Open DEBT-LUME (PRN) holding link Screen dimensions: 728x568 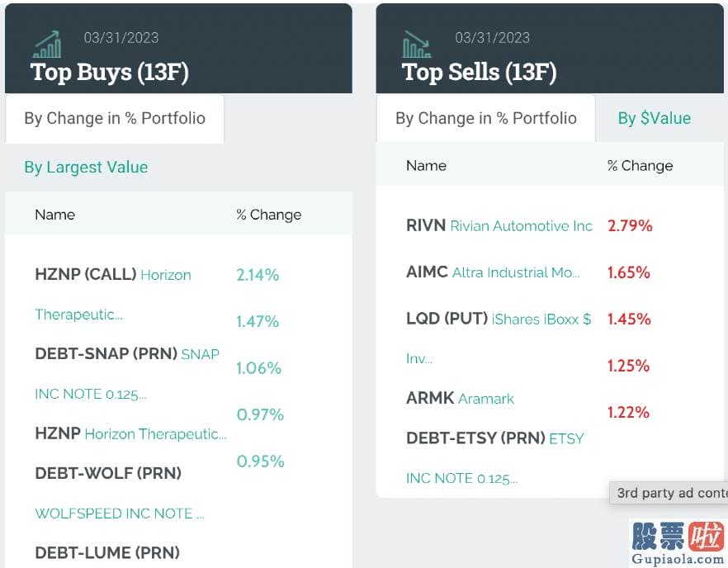tap(107, 552)
